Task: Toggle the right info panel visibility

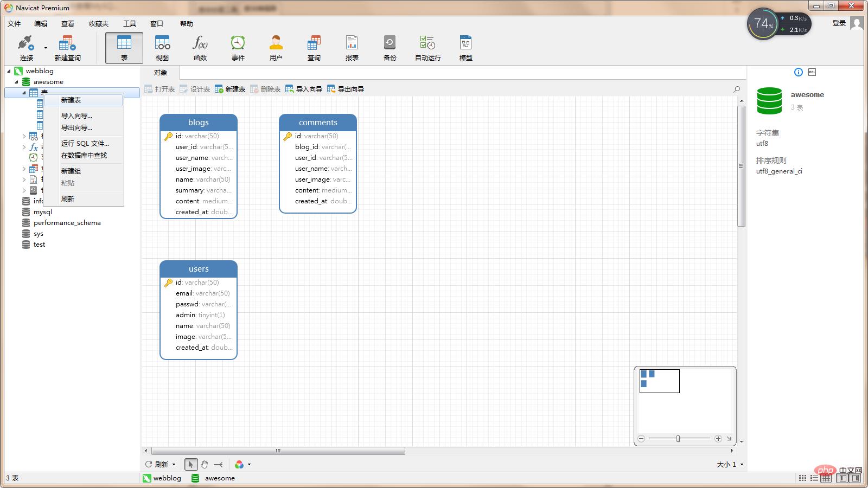Action: (856, 478)
